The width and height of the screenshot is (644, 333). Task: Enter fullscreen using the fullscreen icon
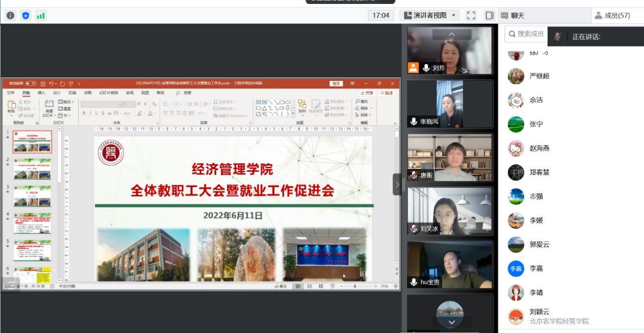click(x=471, y=15)
